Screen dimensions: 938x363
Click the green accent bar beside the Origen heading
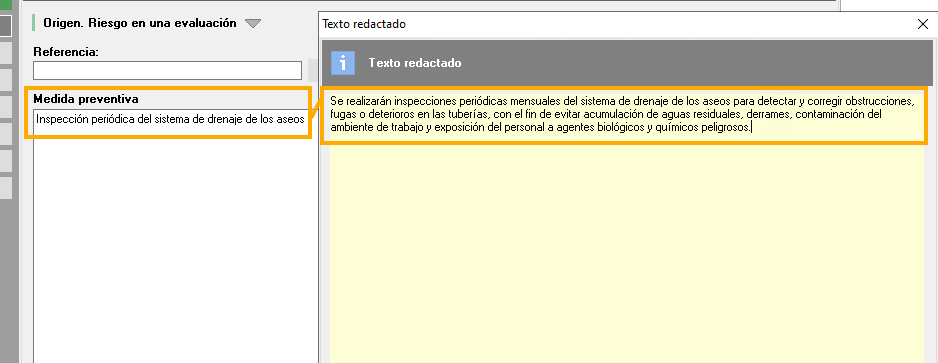33,23
